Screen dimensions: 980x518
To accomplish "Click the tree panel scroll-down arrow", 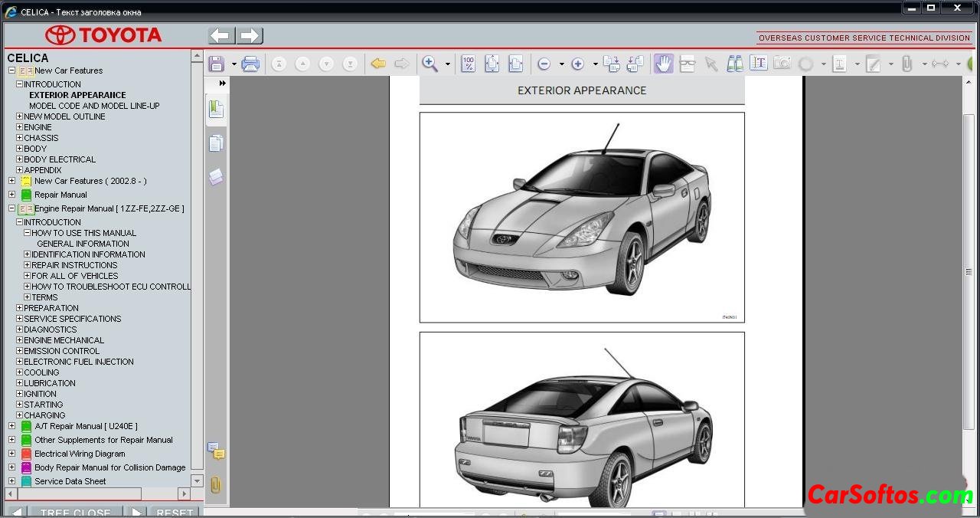I will 197,481.
